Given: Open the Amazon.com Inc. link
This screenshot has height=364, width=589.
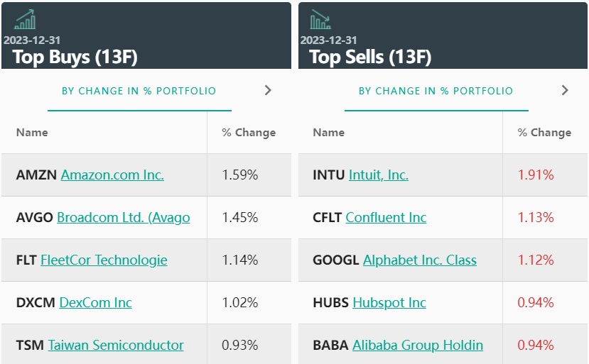Looking at the screenshot, I should [x=112, y=175].
